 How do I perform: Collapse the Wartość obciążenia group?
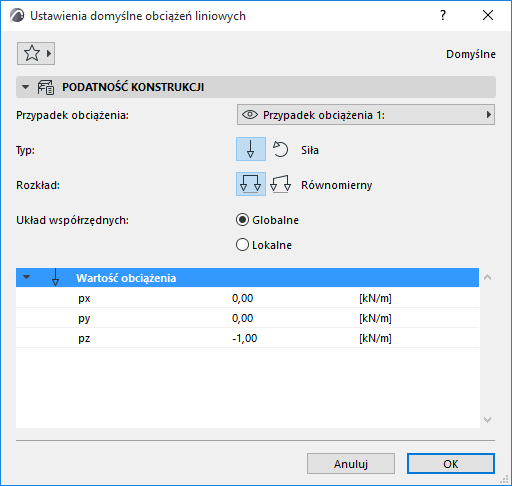(26, 277)
